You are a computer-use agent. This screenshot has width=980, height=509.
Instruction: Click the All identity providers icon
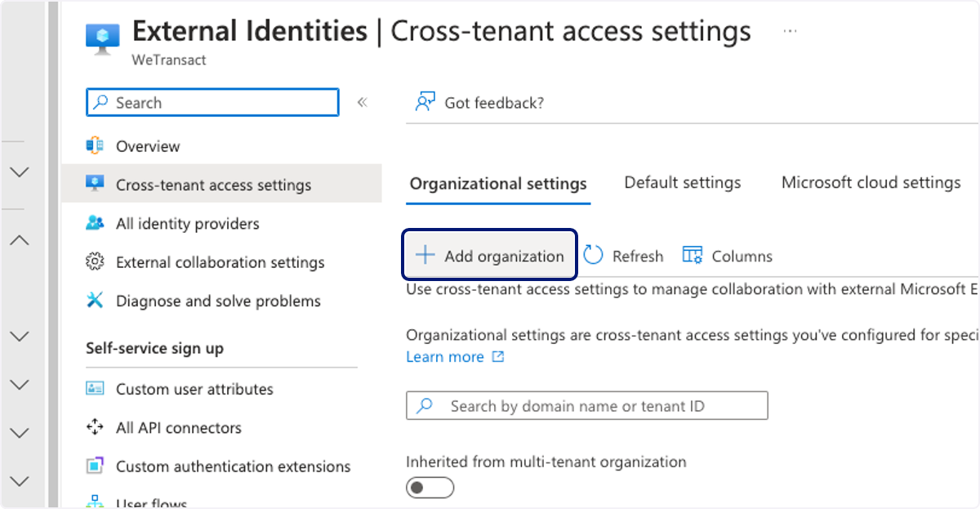[x=95, y=223]
